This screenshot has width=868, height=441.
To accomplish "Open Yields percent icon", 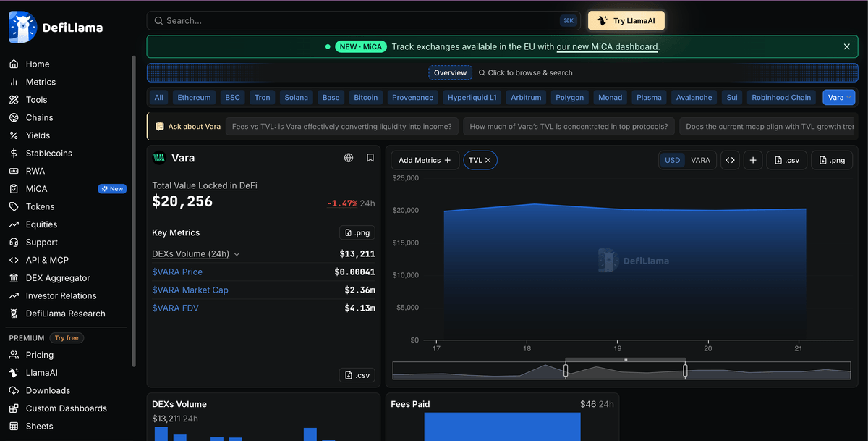I will click(14, 135).
